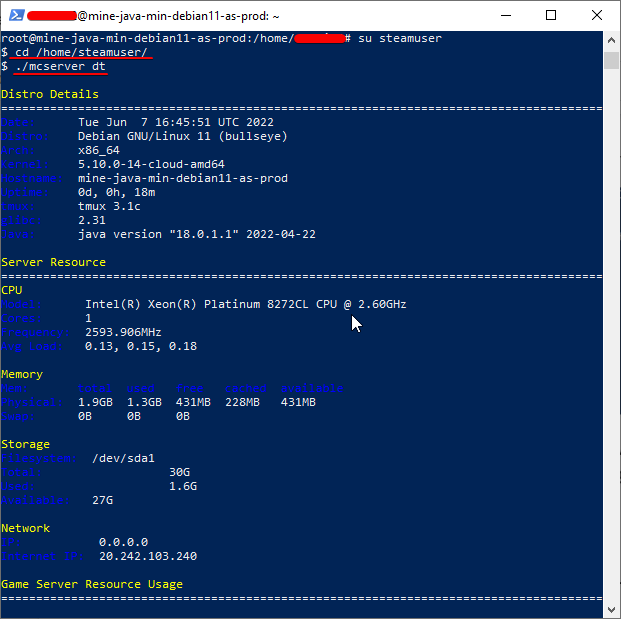The image size is (621, 619).
Task: Click the cached memory value '228MB'
Action: point(242,402)
